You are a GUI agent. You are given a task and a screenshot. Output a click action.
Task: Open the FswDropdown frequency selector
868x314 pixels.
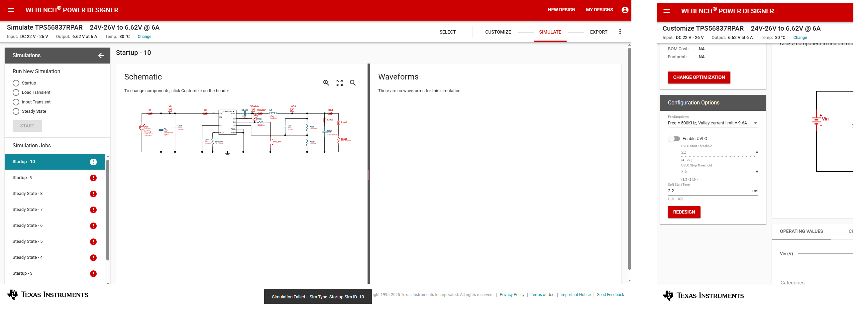tap(713, 123)
